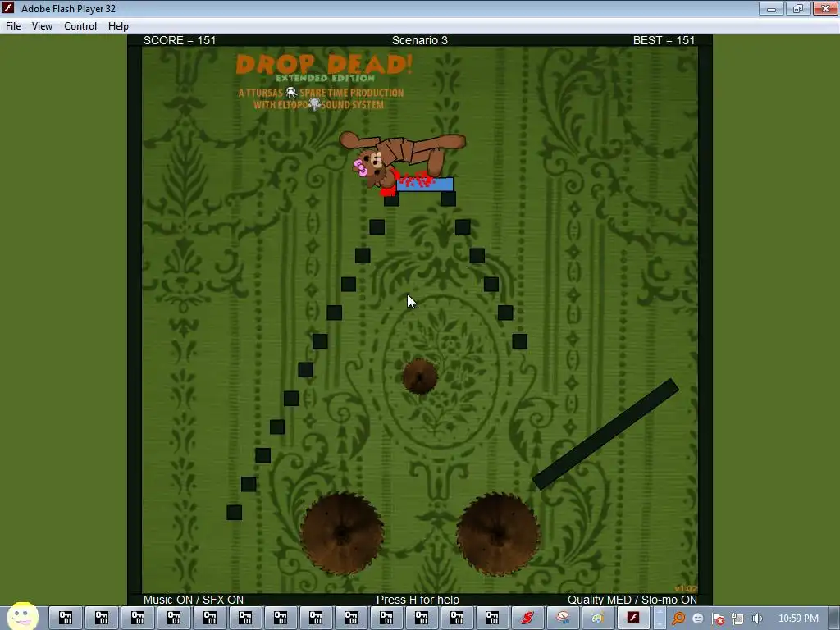Click the 'v1.02' version label

(686, 589)
